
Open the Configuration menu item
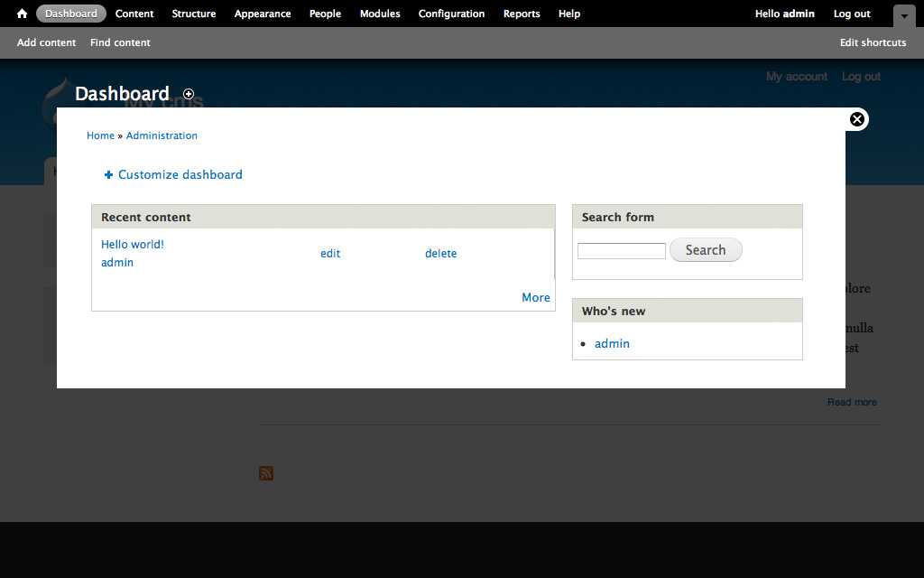pyautogui.click(x=451, y=14)
